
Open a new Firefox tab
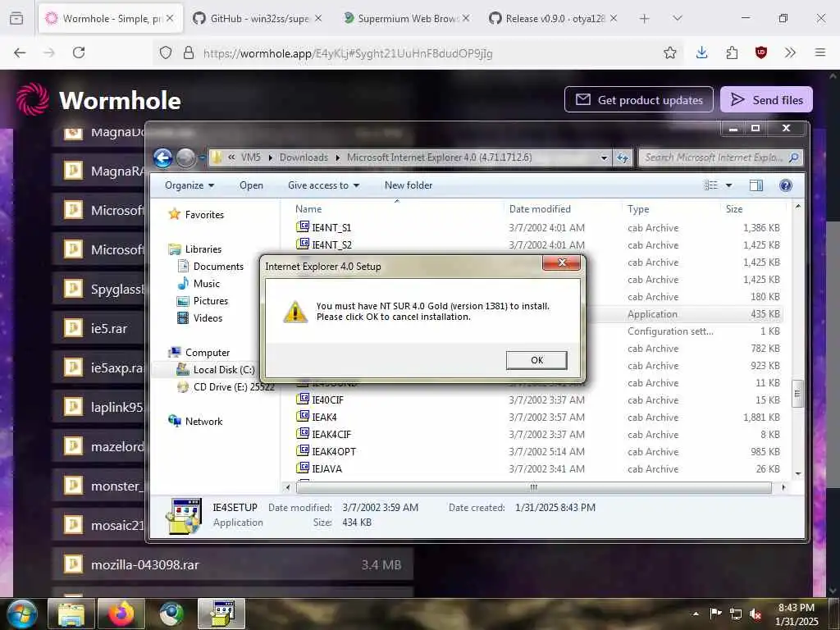pos(645,19)
